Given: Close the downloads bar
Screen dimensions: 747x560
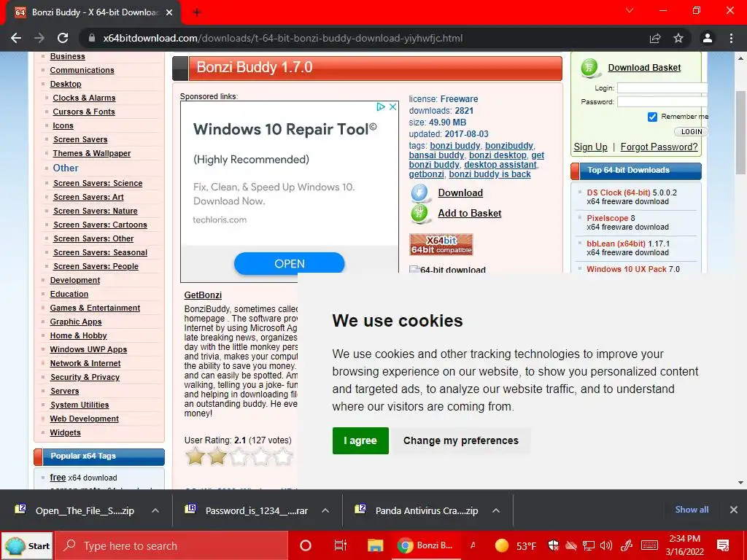Looking at the screenshot, I should [734, 510].
